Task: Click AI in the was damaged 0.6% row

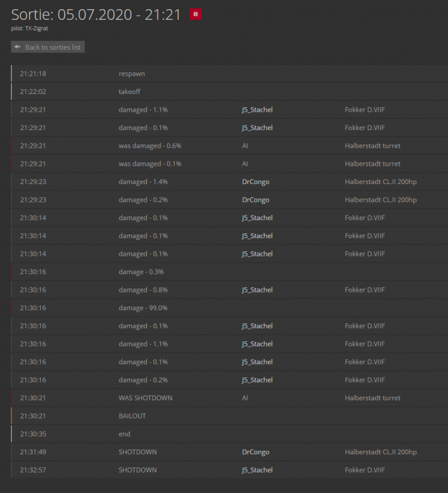Action: click(245, 146)
